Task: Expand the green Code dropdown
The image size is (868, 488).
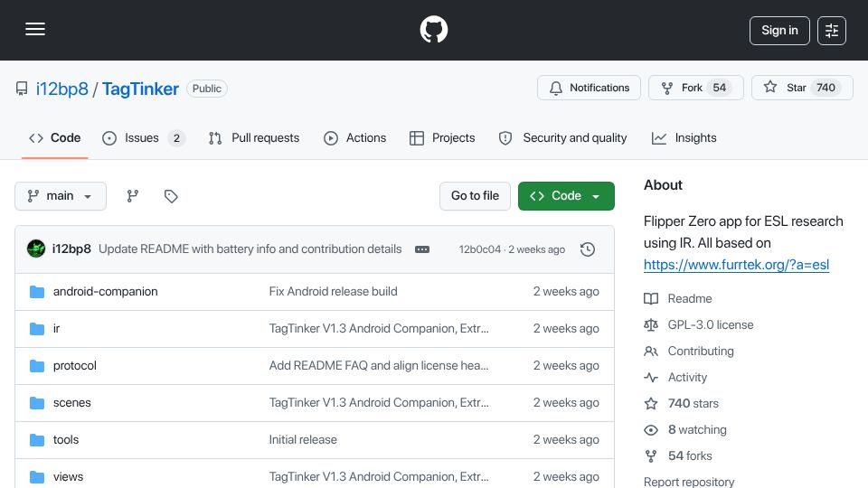Action: 566,196
